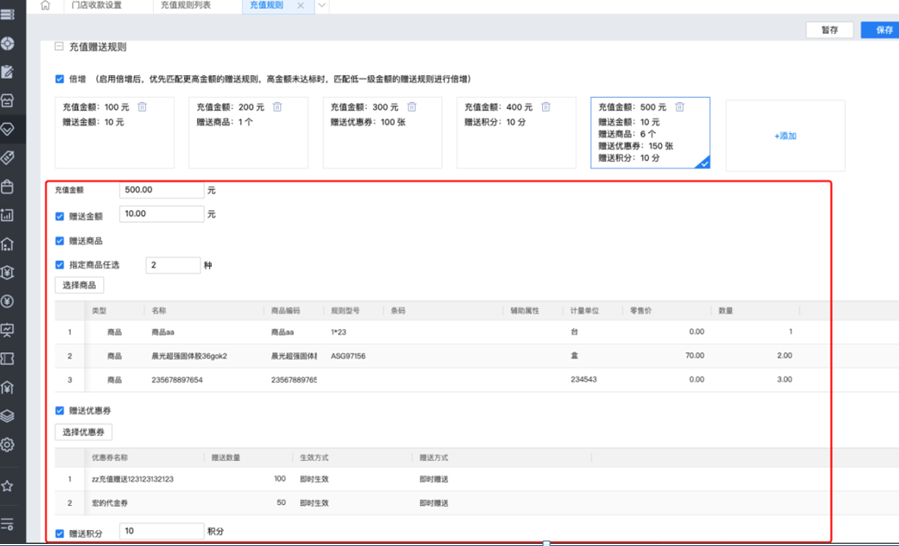Image resolution: width=899 pixels, height=546 pixels.
Task: Delete the 400 元 recharge rule
Action: click(545, 107)
